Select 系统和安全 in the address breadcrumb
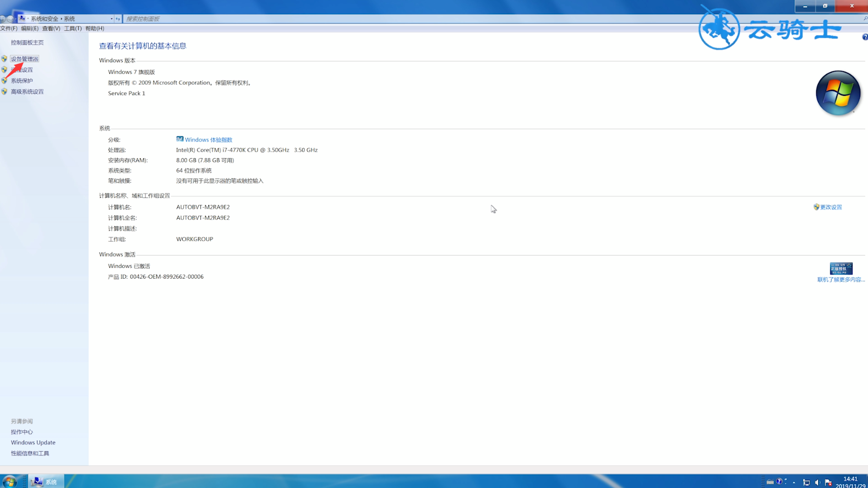The height and width of the screenshot is (488, 868). (x=45, y=19)
